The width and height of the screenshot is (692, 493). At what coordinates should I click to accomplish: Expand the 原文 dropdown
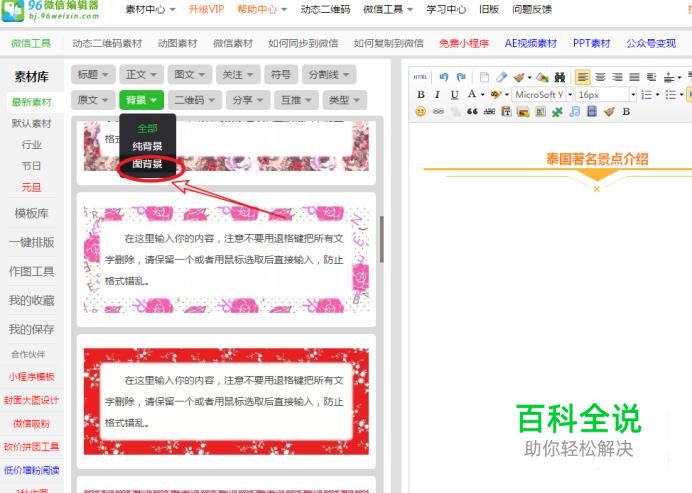93,100
